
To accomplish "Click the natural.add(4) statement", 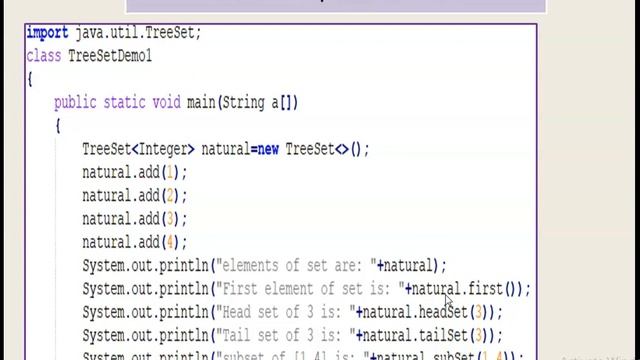I will click(135, 242).
